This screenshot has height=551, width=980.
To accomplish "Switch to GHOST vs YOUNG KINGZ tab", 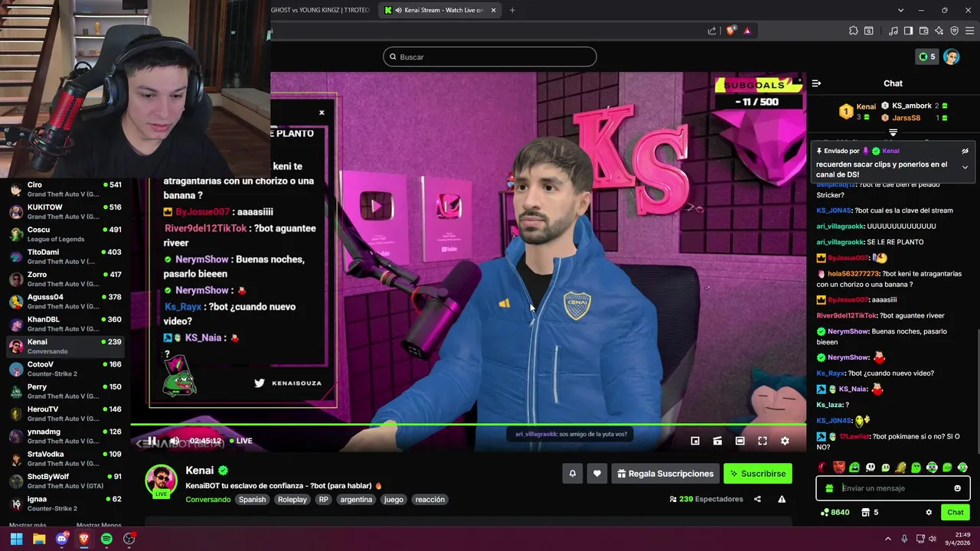I will coord(320,10).
